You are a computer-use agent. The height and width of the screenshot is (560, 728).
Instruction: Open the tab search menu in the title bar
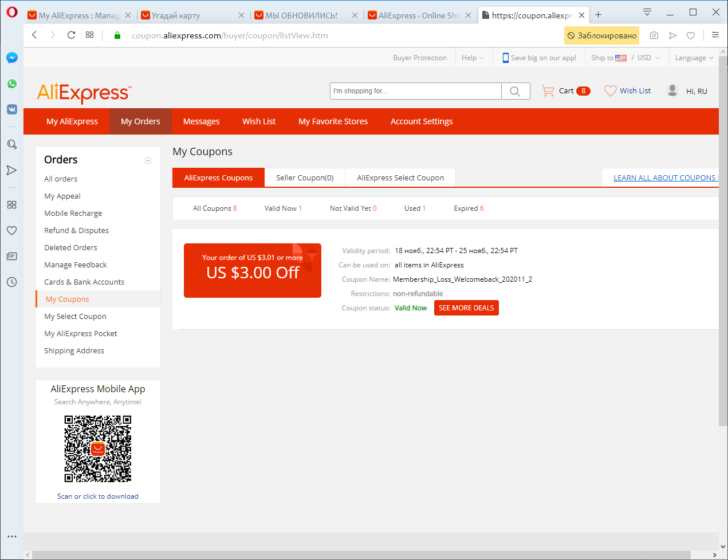coord(647,12)
